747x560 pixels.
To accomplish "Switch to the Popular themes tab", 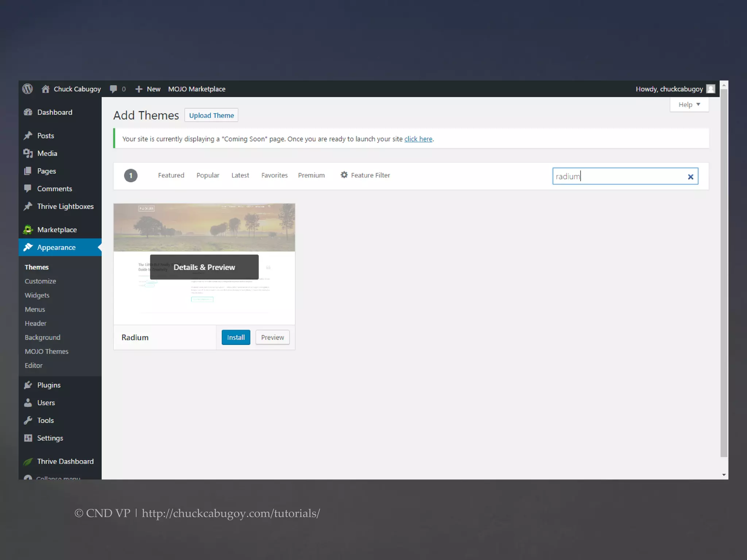I will tap(208, 175).
